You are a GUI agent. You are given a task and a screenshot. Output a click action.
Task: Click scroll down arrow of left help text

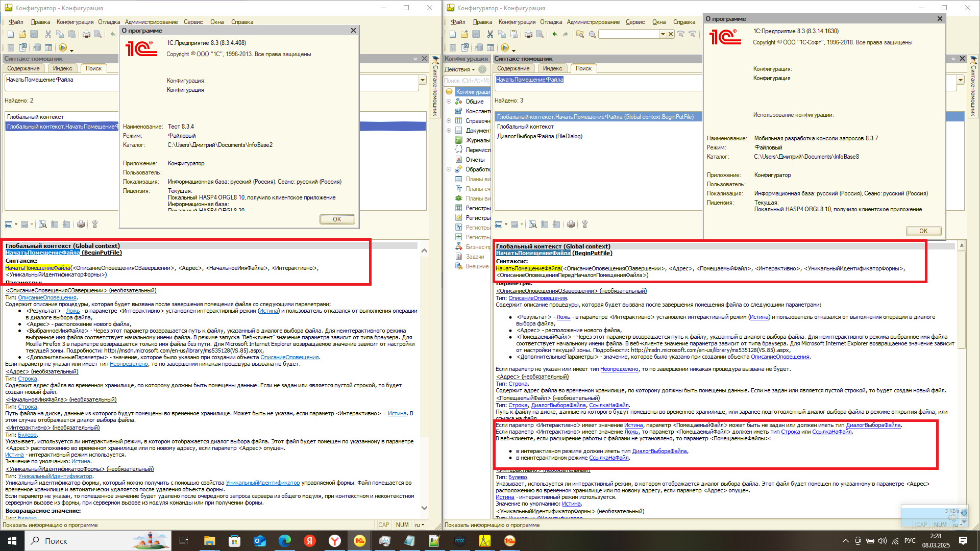424,508
